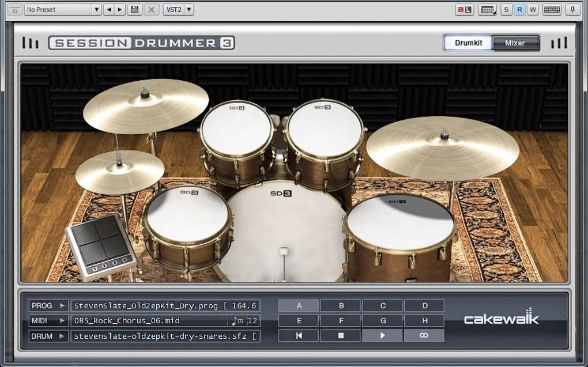
Task: Pin the plugin window with the pushpin
Action: pyautogui.click(x=572, y=10)
